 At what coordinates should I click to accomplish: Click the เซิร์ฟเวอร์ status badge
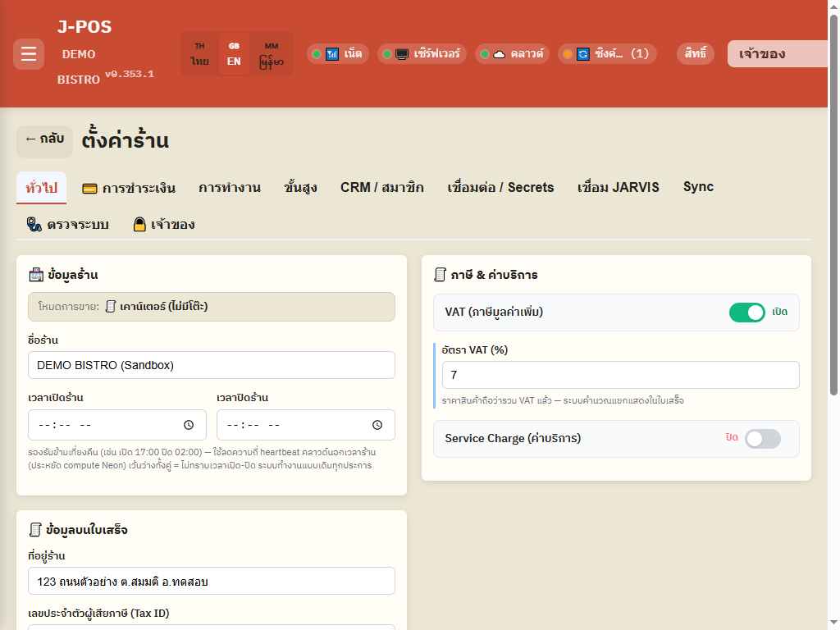422,53
